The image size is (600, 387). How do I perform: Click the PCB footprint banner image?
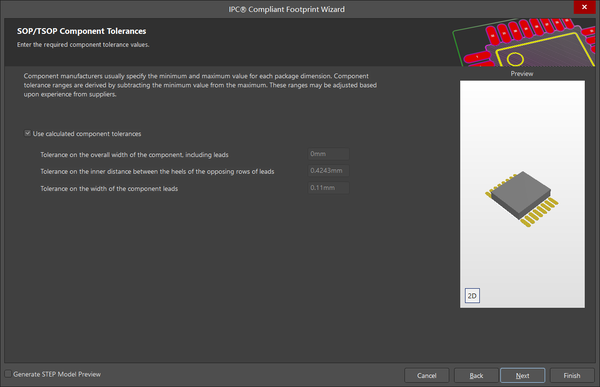click(523, 42)
